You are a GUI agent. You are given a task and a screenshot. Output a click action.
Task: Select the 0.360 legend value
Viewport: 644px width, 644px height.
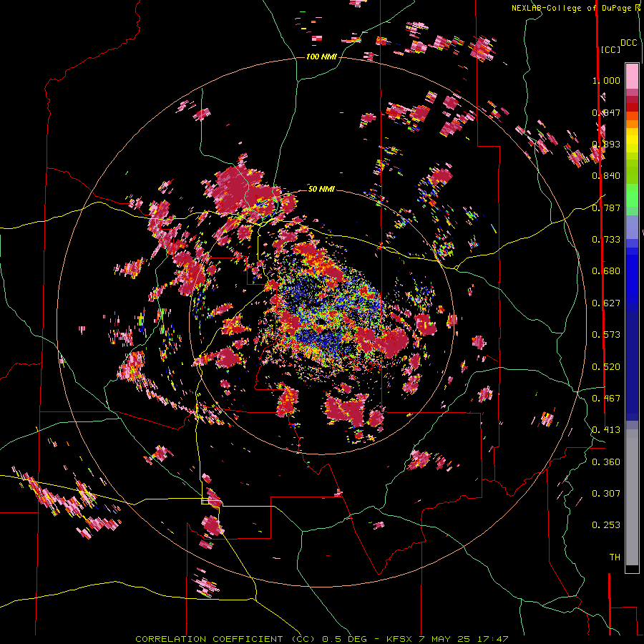coord(606,462)
